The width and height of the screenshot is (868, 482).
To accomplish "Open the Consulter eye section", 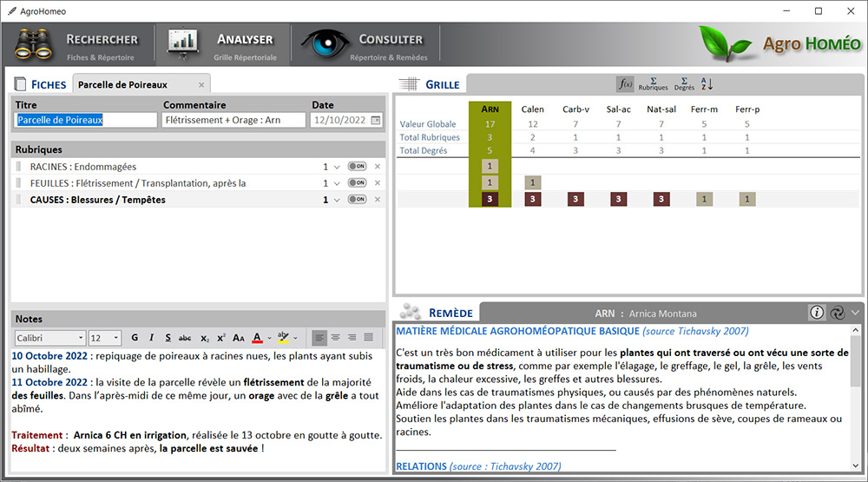I will coord(365,45).
